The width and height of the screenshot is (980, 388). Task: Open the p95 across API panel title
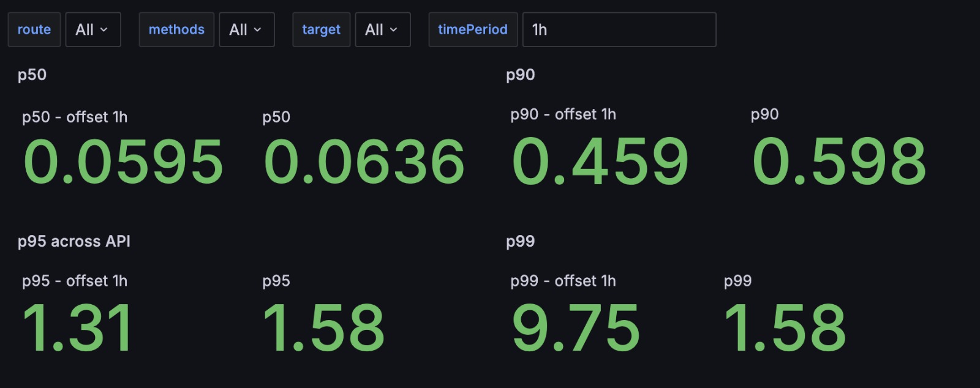(74, 241)
